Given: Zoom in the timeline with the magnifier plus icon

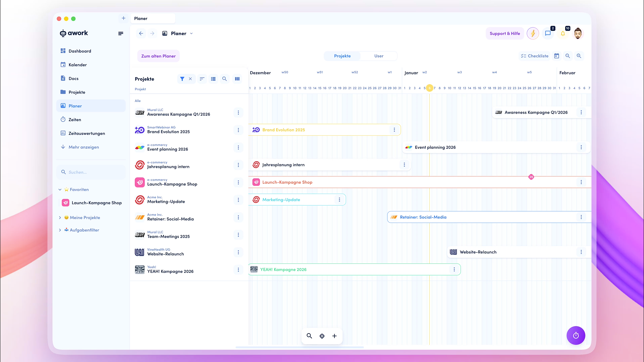Looking at the screenshot, I should 579,56.
